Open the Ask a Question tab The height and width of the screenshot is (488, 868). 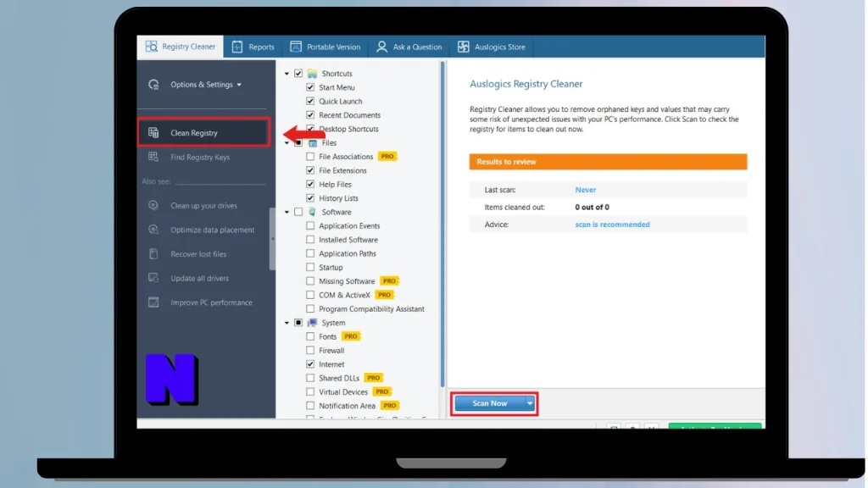409,47
